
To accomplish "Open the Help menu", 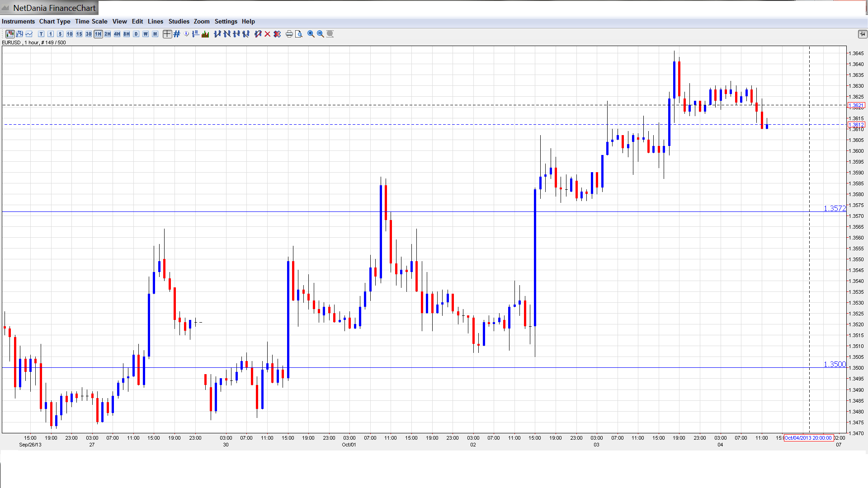I will click(248, 21).
